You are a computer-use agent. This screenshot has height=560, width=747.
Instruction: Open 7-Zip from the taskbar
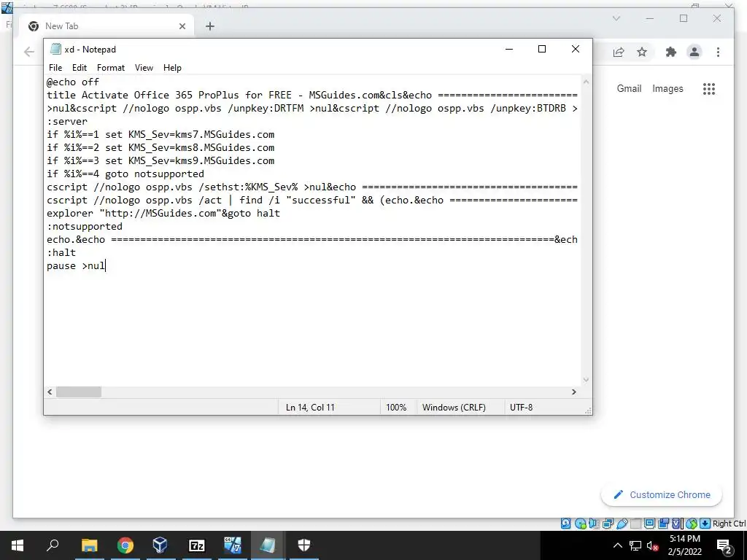pos(196,545)
